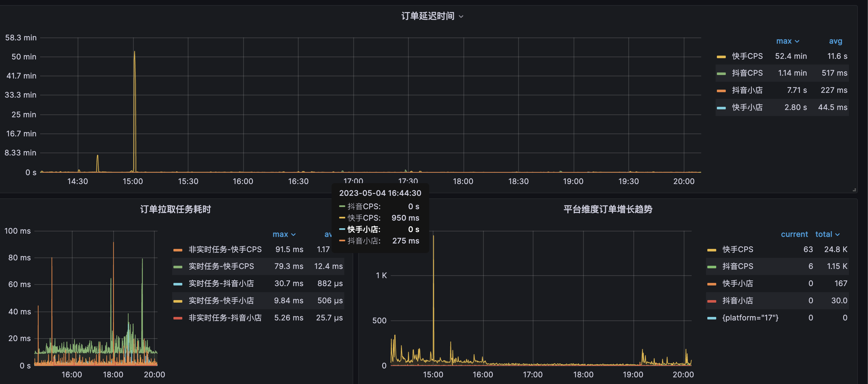Click the 52.4 min max value for 快手CPS
868x384 pixels.
[x=790, y=56]
